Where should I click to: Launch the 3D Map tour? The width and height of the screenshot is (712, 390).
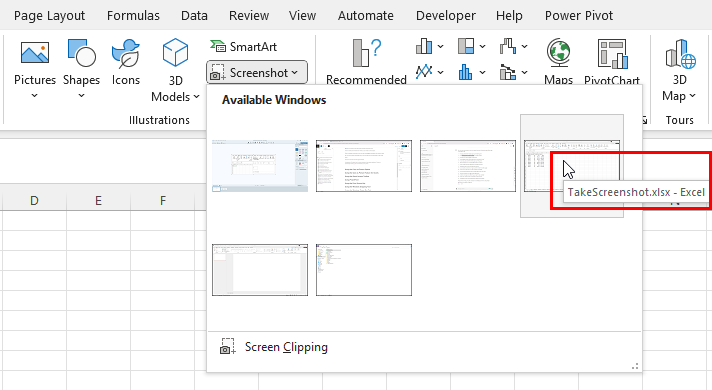[679, 70]
